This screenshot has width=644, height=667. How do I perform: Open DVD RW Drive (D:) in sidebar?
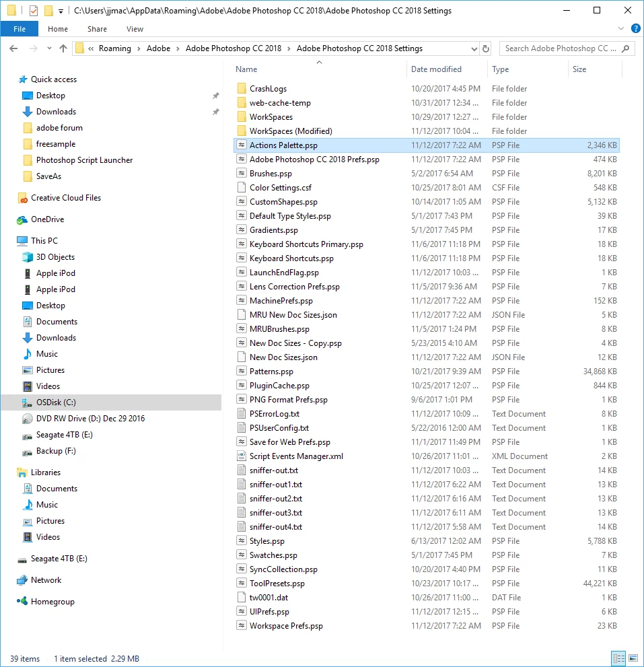pyautogui.click(x=90, y=419)
